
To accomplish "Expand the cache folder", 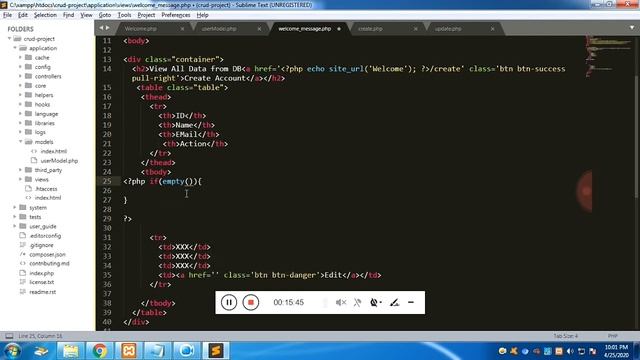I will (20, 58).
